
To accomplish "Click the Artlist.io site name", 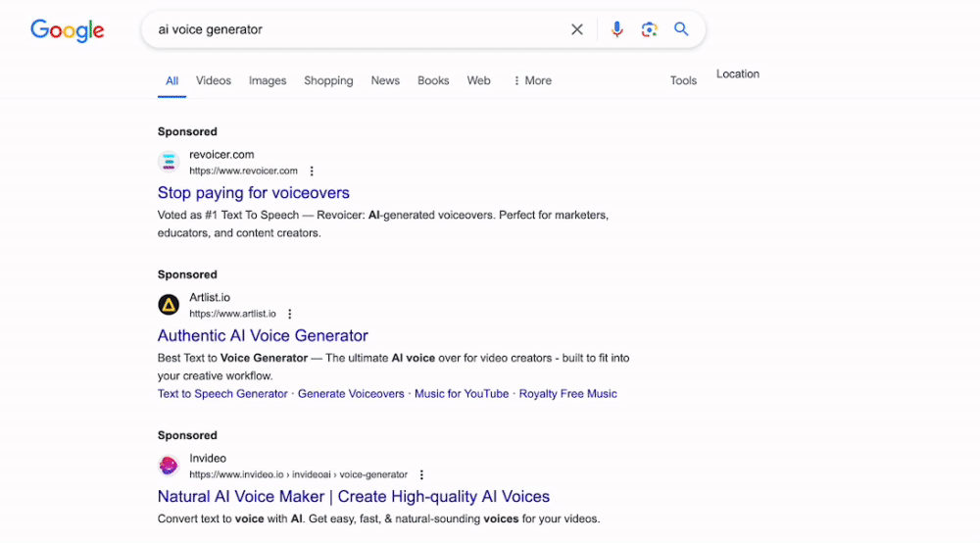I will pyautogui.click(x=210, y=297).
